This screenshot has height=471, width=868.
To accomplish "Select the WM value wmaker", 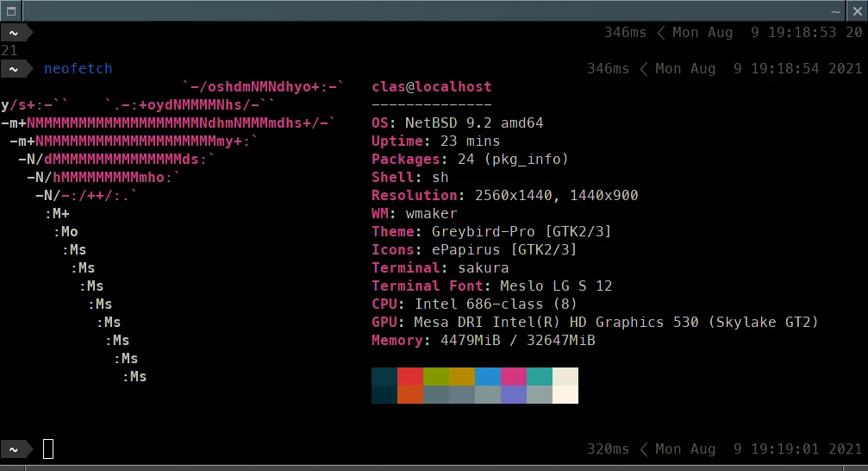I will 431,214.
